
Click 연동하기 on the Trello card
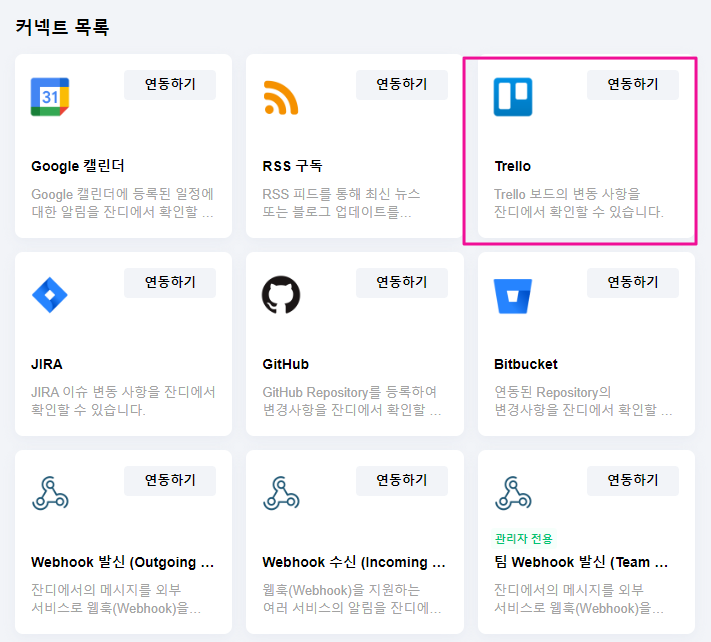pyautogui.click(x=633, y=84)
